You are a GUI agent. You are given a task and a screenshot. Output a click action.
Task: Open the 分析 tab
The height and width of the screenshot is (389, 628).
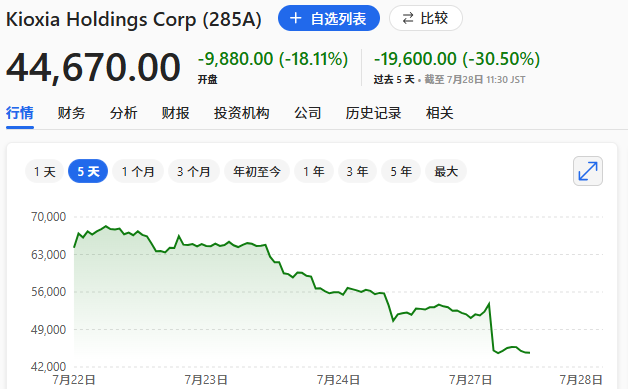pyautogui.click(x=123, y=113)
